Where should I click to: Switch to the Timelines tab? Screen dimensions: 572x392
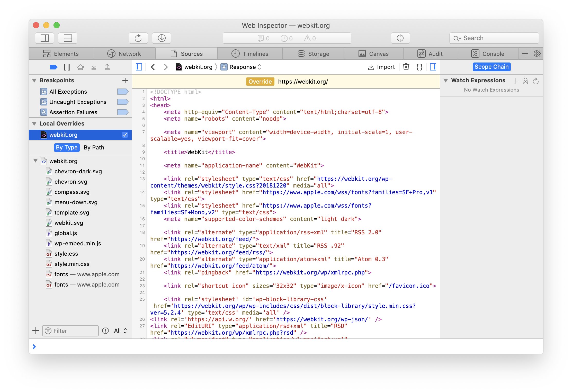[x=250, y=54]
